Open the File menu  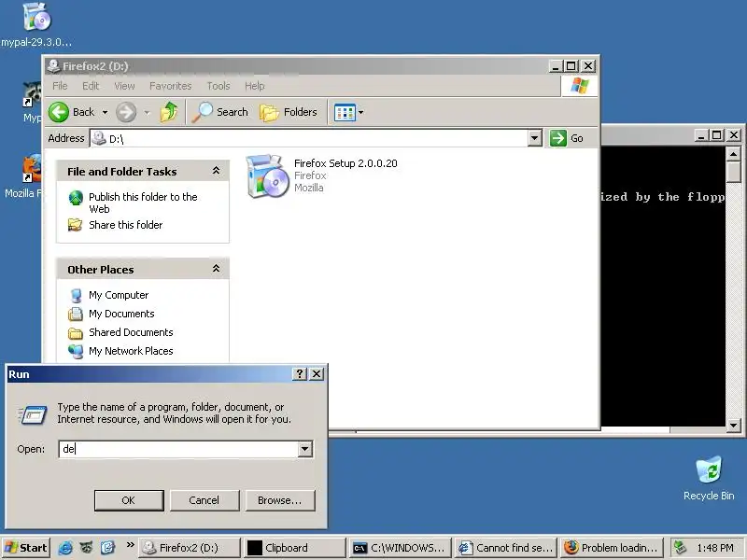tap(60, 86)
